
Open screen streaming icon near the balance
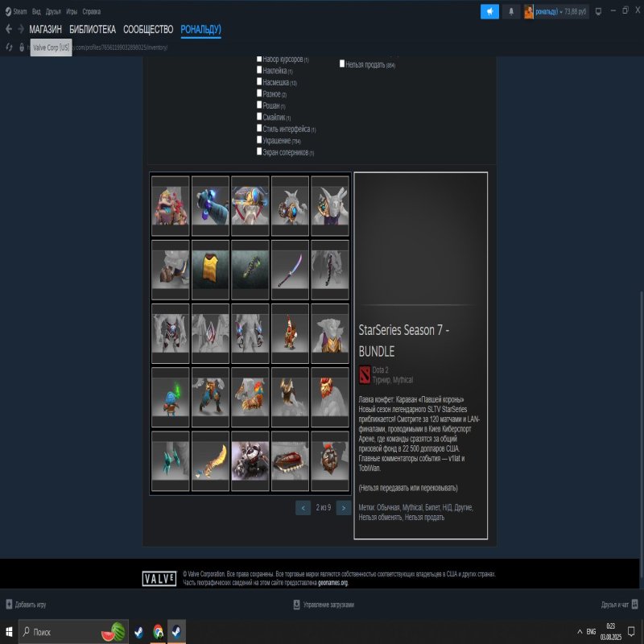coord(597,10)
